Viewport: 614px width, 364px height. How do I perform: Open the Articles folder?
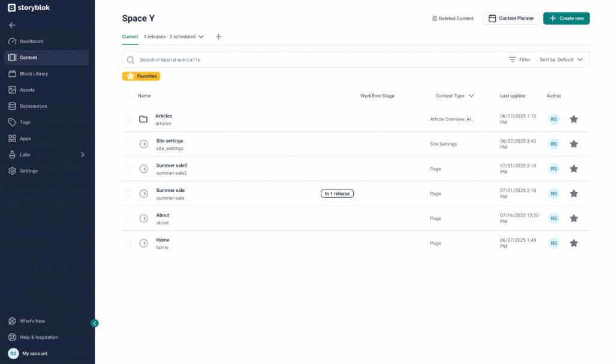pyautogui.click(x=163, y=116)
